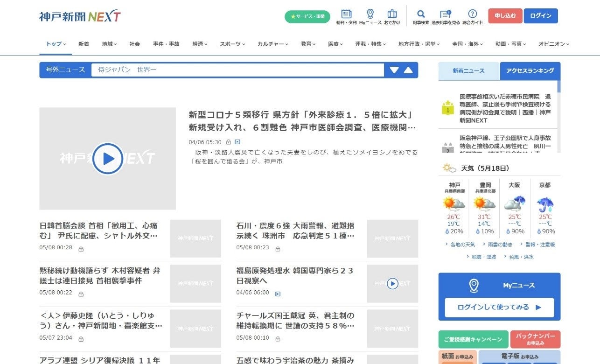Open ご愛読感謝キャンペーン banner

point(473,339)
